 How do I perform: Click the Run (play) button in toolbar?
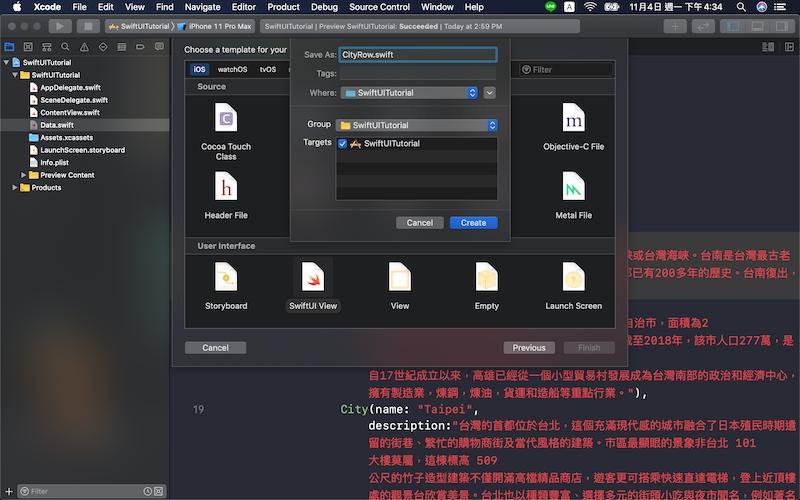pyautogui.click(x=60, y=26)
